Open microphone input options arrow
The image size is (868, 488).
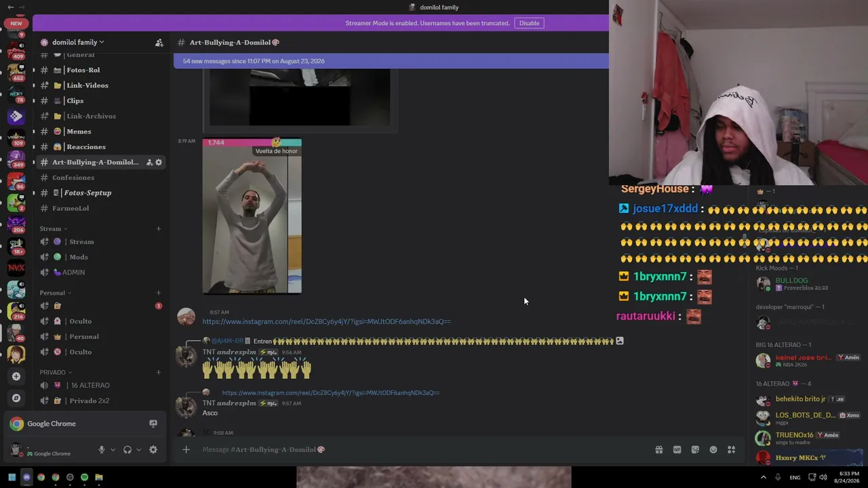(113, 449)
